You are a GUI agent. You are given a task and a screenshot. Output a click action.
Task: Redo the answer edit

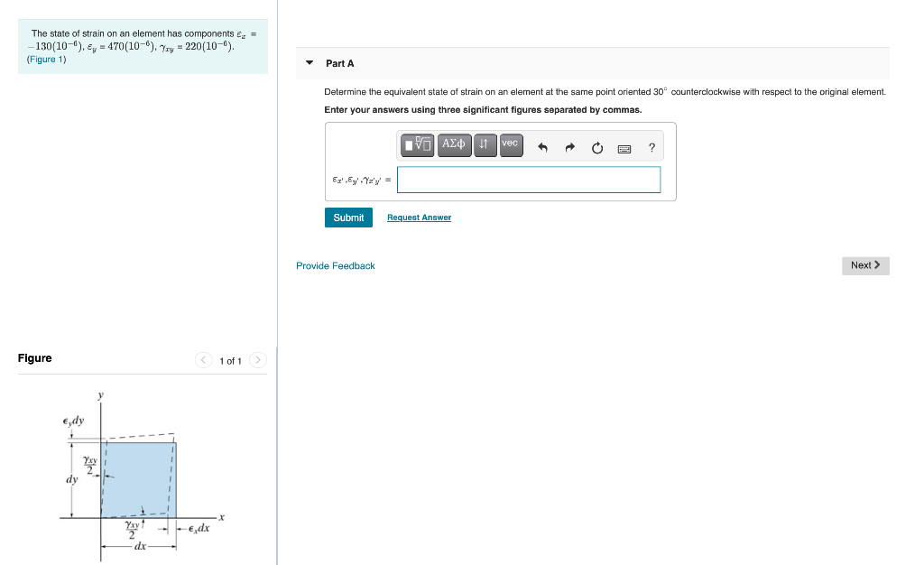pos(570,148)
